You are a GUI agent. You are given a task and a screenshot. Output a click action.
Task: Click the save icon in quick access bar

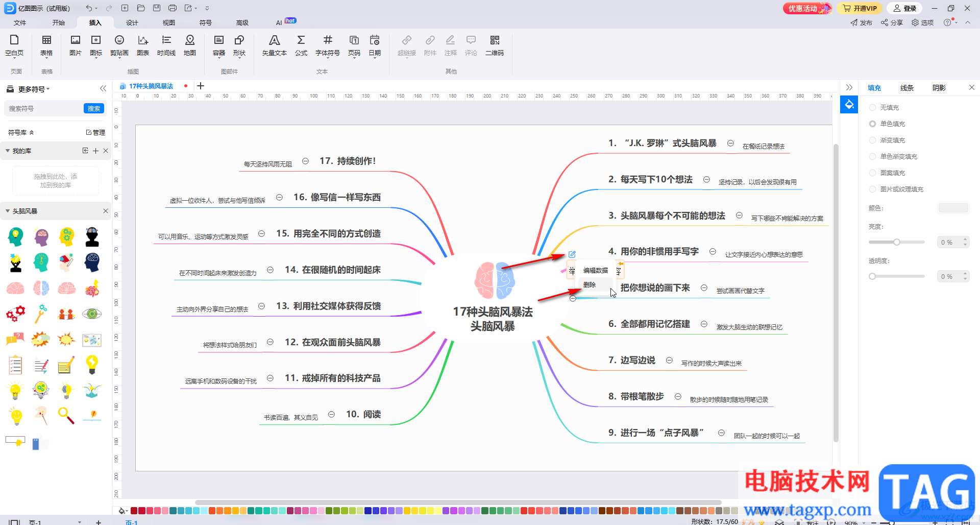pyautogui.click(x=157, y=8)
